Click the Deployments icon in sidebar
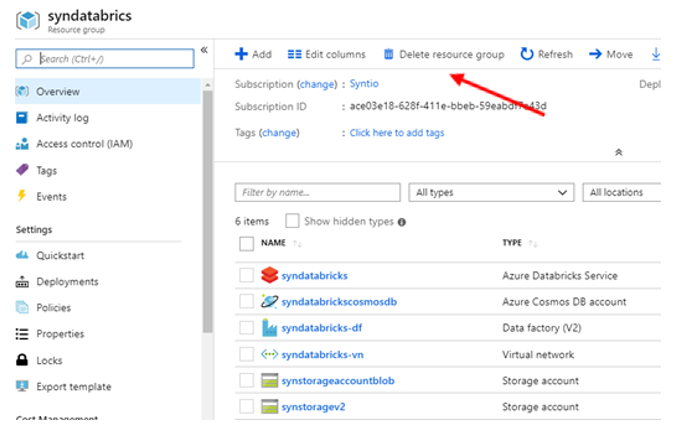Image resolution: width=682 pixels, height=434 pixels. (x=22, y=282)
